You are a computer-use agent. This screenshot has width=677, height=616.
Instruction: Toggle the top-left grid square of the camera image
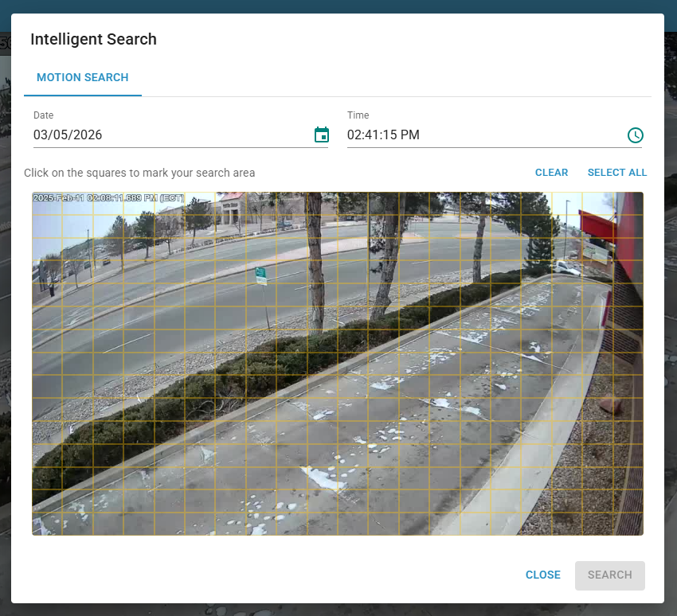47,203
